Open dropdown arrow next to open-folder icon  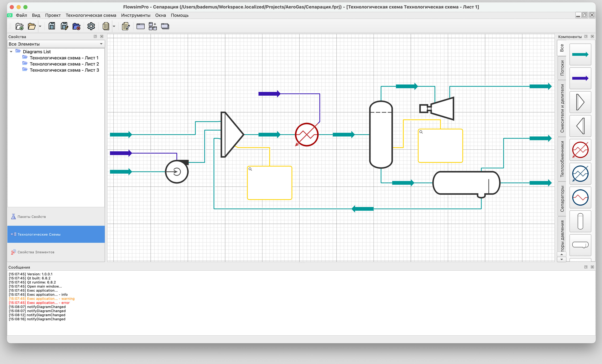pos(40,26)
